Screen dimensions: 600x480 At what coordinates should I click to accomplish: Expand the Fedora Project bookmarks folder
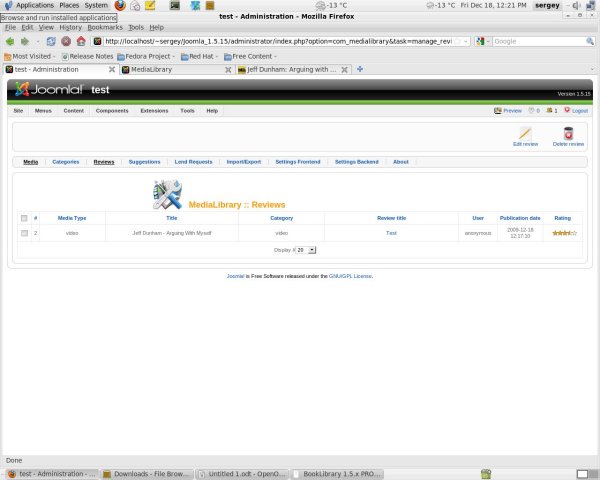[x=146, y=56]
